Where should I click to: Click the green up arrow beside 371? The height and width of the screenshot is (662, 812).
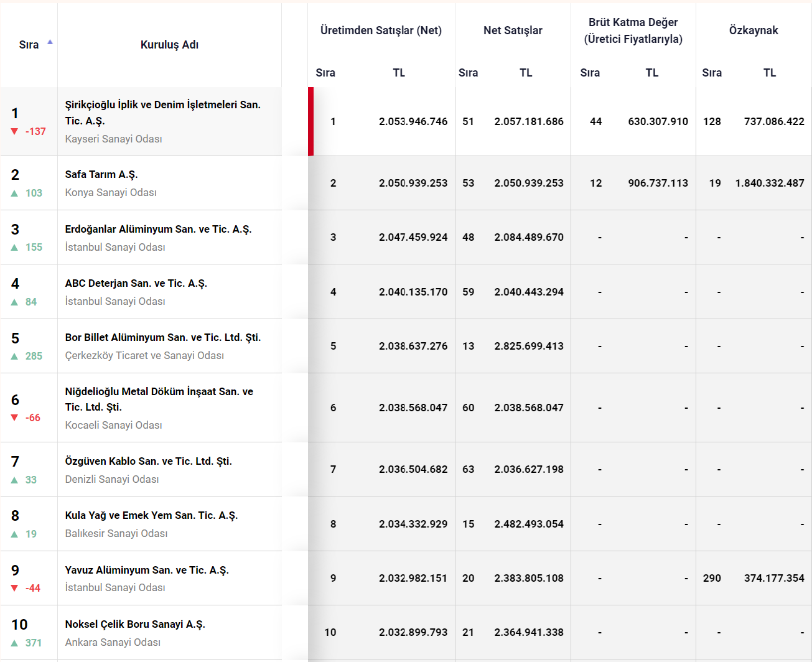[14, 643]
